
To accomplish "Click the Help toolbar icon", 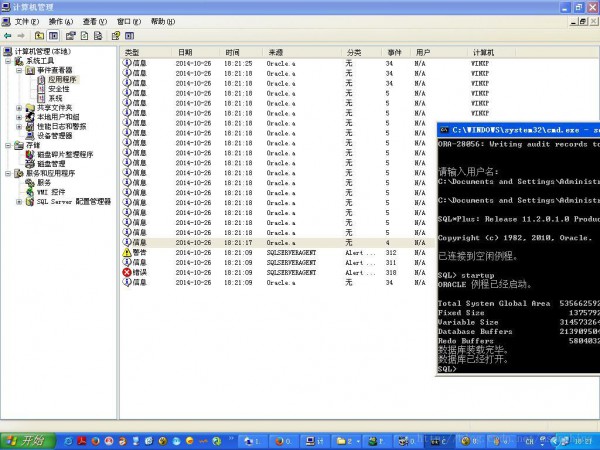I will (116, 36).
